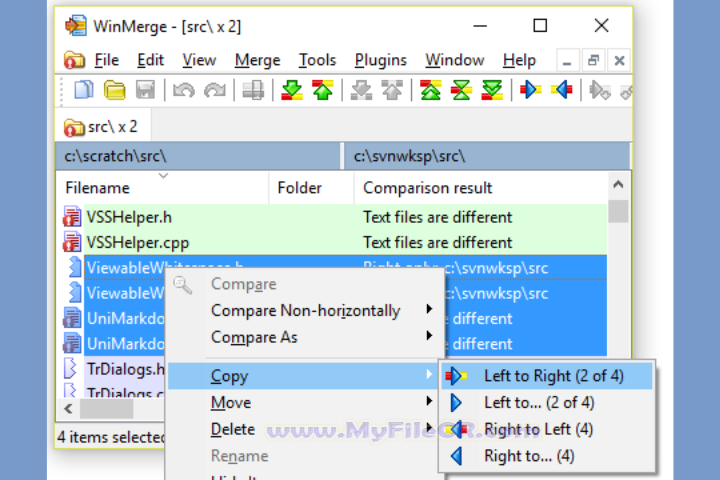Click the Previous Difference green up arrow
Viewport: 720px width, 480px height.
[322, 90]
